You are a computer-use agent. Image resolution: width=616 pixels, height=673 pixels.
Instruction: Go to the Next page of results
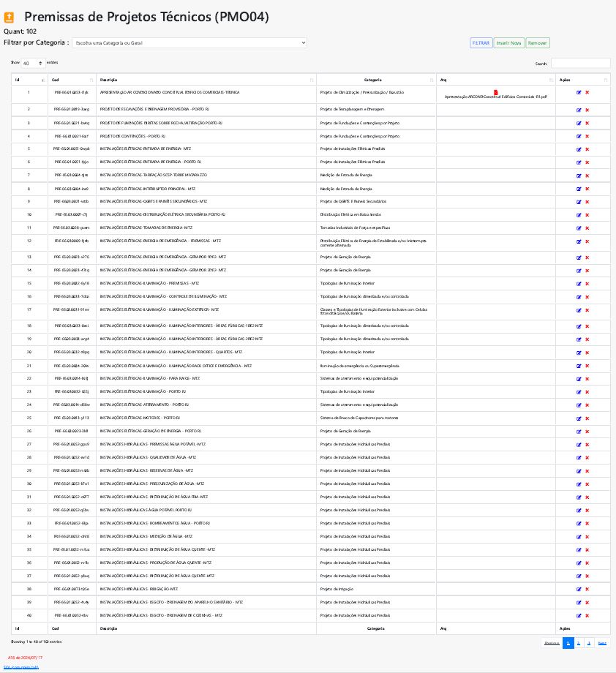click(602, 643)
